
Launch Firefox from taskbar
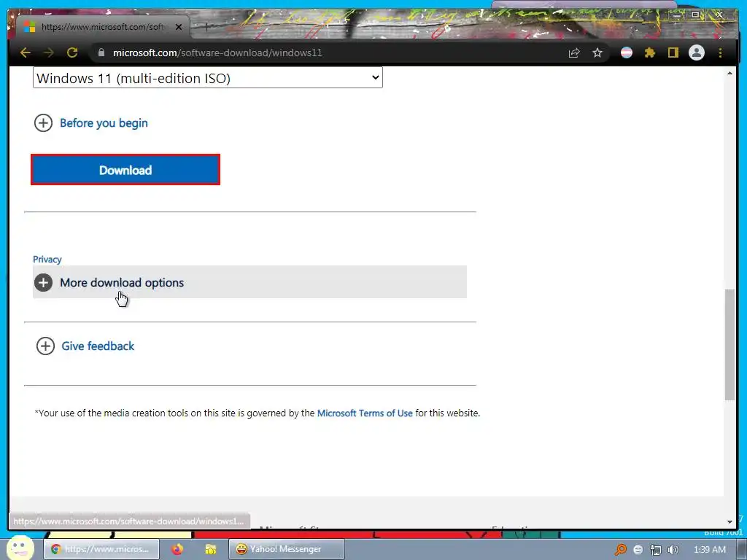(x=177, y=549)
